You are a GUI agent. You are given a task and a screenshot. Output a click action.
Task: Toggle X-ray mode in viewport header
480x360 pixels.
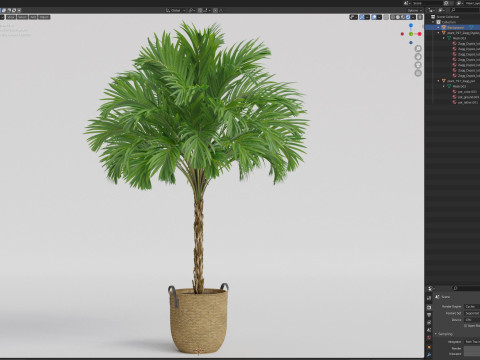pos(386,17)
